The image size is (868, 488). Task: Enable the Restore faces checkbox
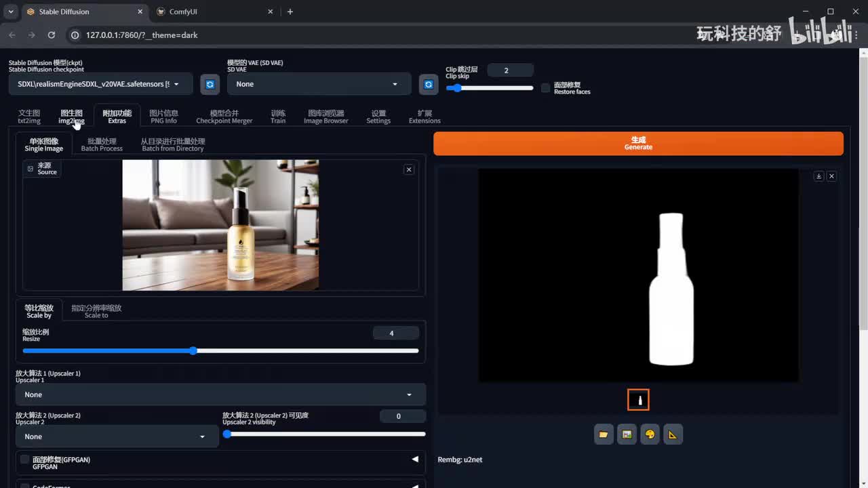tap(545, 88)
